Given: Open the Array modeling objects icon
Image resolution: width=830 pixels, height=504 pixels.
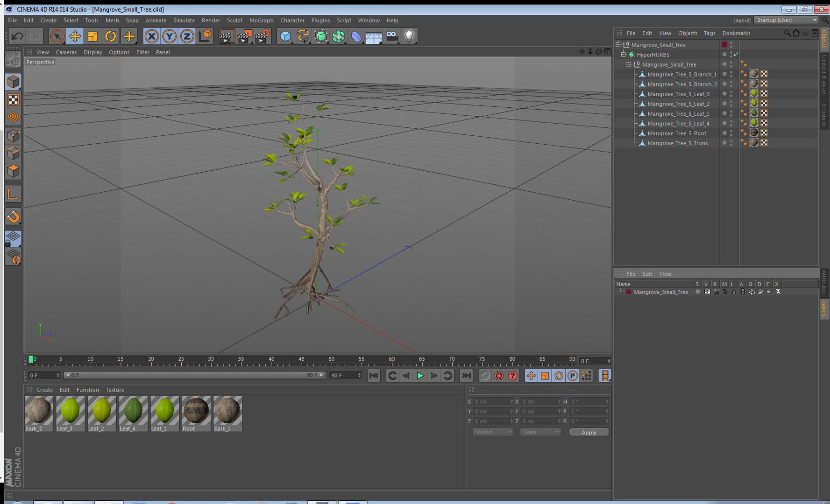Looking at the screenshot, I should pos(339,36).
